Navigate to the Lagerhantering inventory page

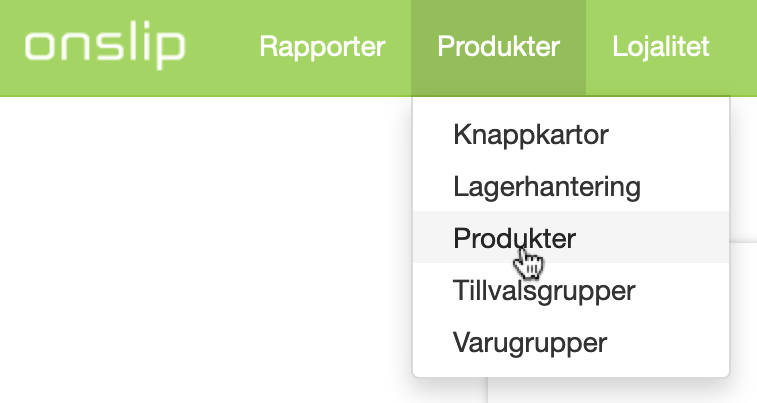547,186
